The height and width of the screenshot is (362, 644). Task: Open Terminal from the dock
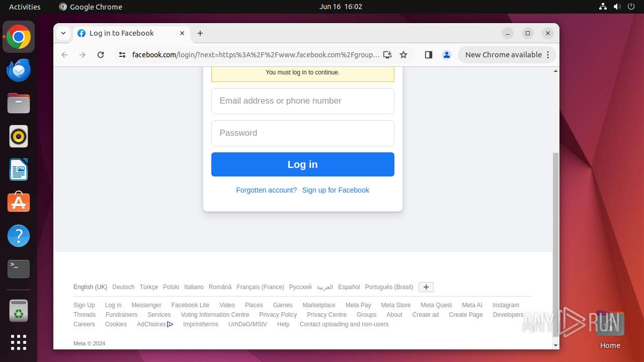(19, 269)
